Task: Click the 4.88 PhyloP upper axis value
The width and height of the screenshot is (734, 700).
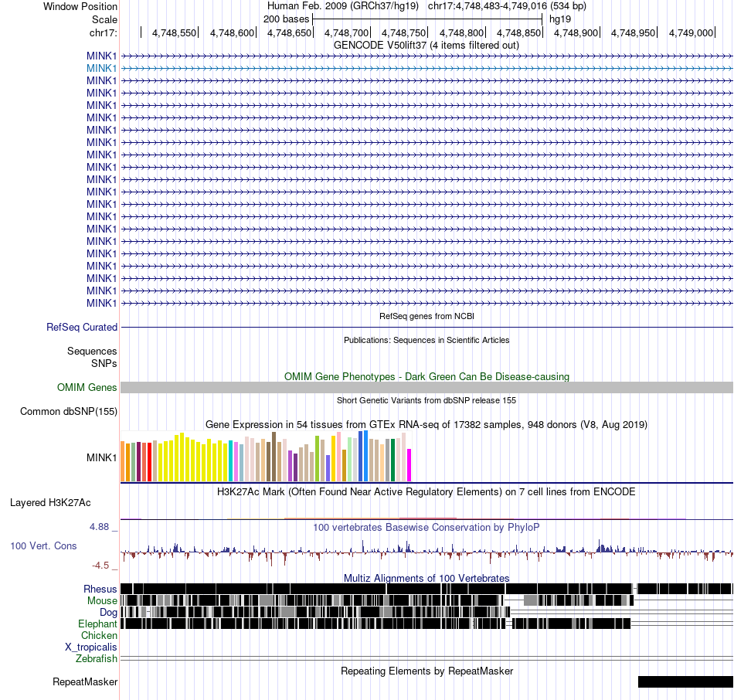Action: coord(99,527)
